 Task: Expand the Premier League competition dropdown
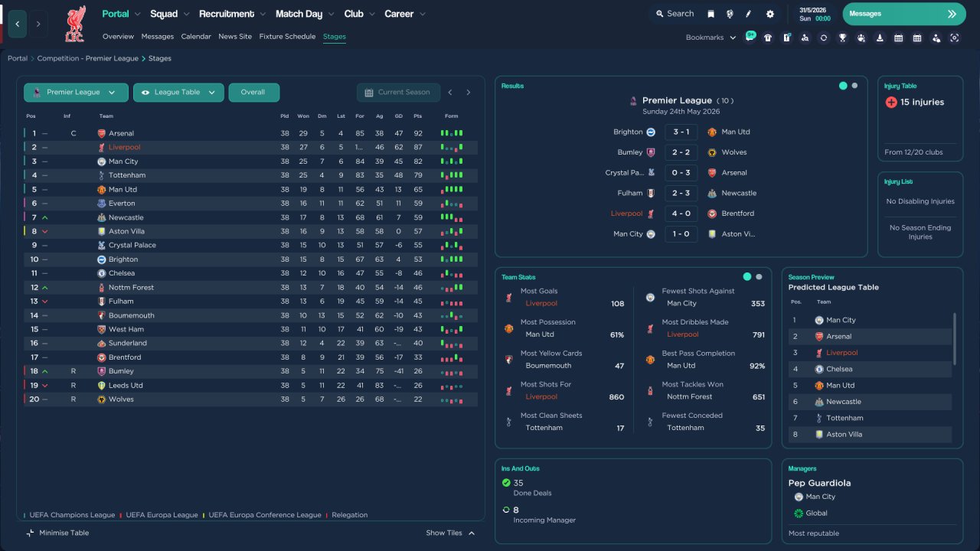pos(75,93)
